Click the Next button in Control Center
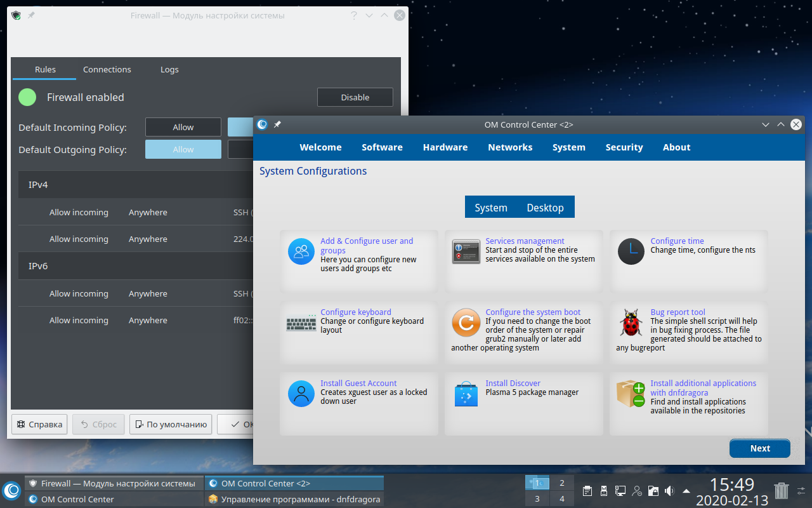 [x=760, y=448]
